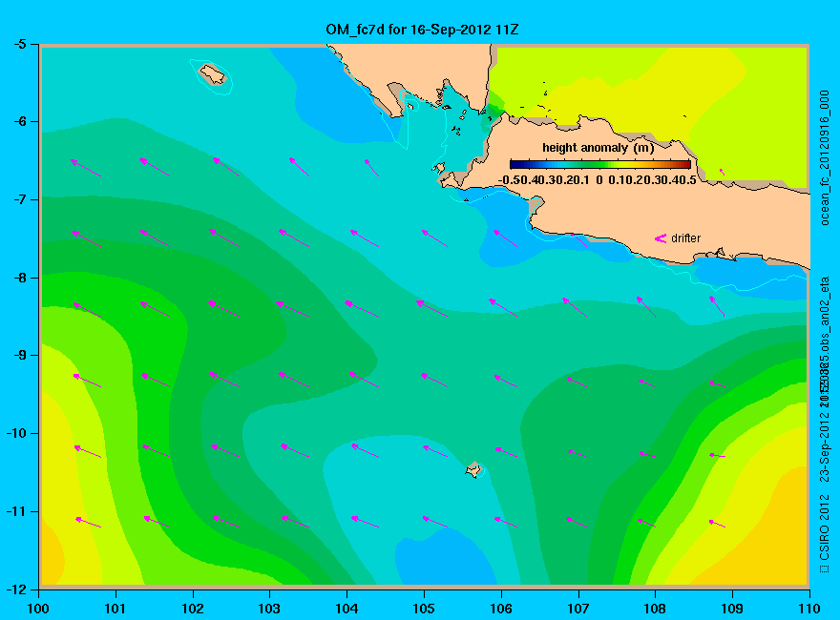Viewport: 840px width, 620px height.
Task: Click the latitude tick label -12
Action: pyautogui.click(x=15, y=589)
